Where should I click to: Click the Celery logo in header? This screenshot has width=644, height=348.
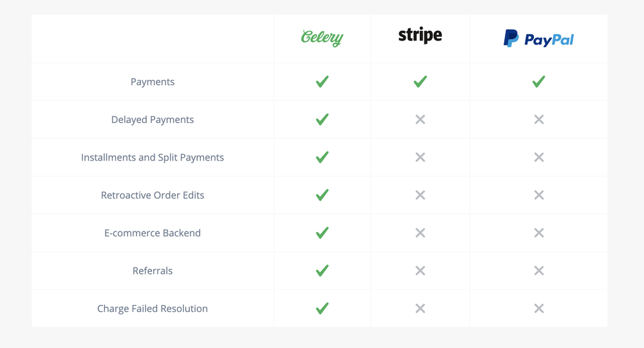click(322, 38)
